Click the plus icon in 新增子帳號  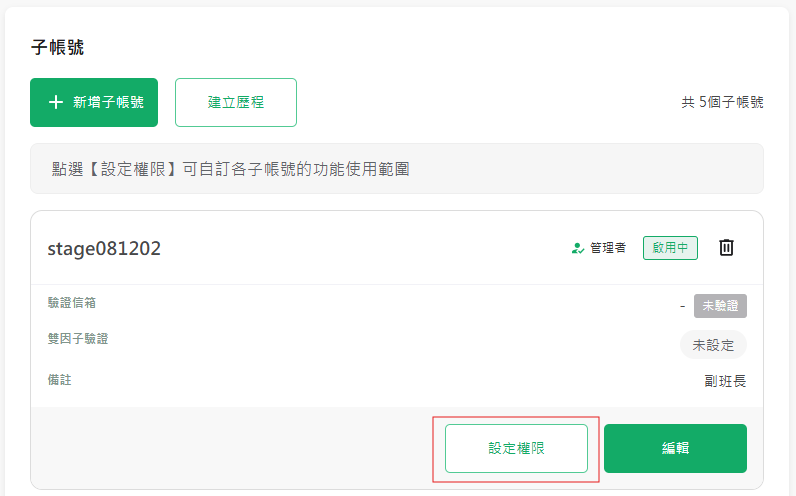click(56, 103)
